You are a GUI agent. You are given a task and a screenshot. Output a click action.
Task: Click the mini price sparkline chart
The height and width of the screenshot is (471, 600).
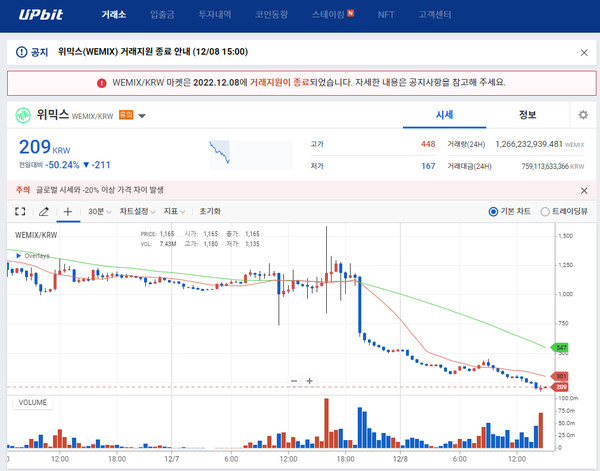(251, 155)
